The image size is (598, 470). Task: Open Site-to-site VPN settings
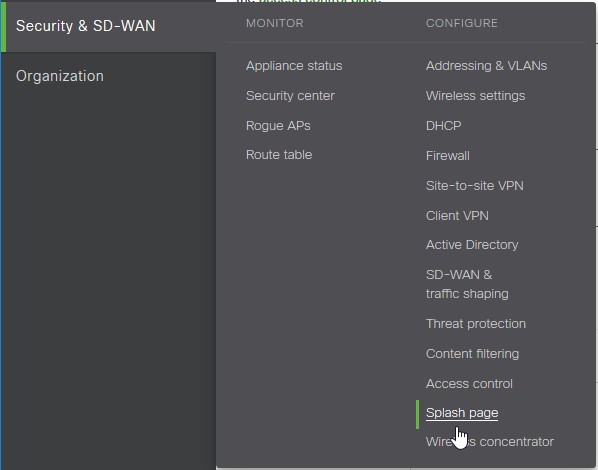[x=474, y=186]
